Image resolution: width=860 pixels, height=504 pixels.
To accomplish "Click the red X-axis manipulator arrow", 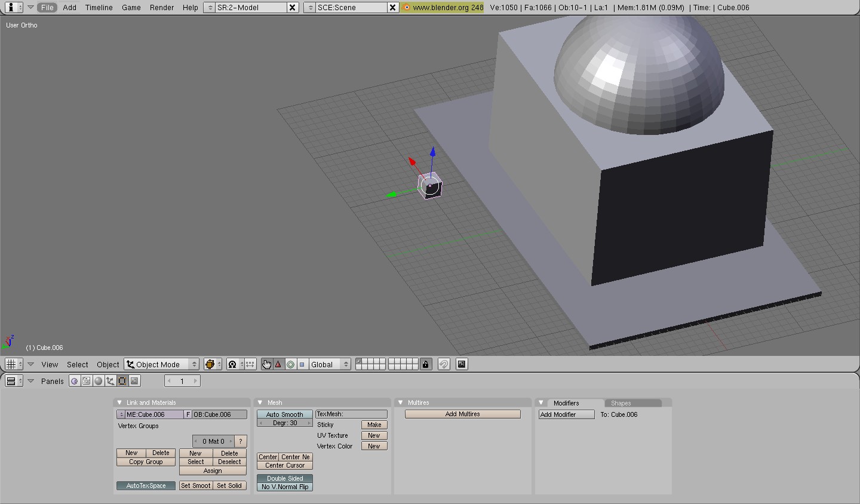I will coord(412,161).
